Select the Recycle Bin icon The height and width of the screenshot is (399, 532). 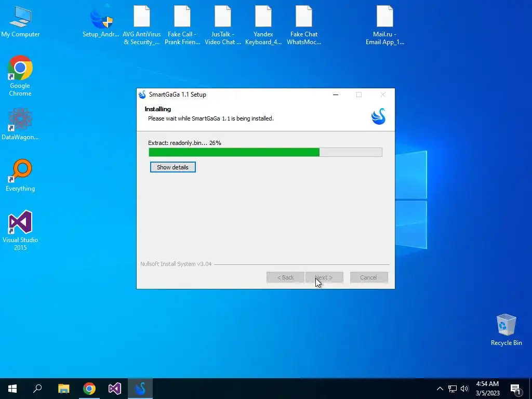click(506, 330)
